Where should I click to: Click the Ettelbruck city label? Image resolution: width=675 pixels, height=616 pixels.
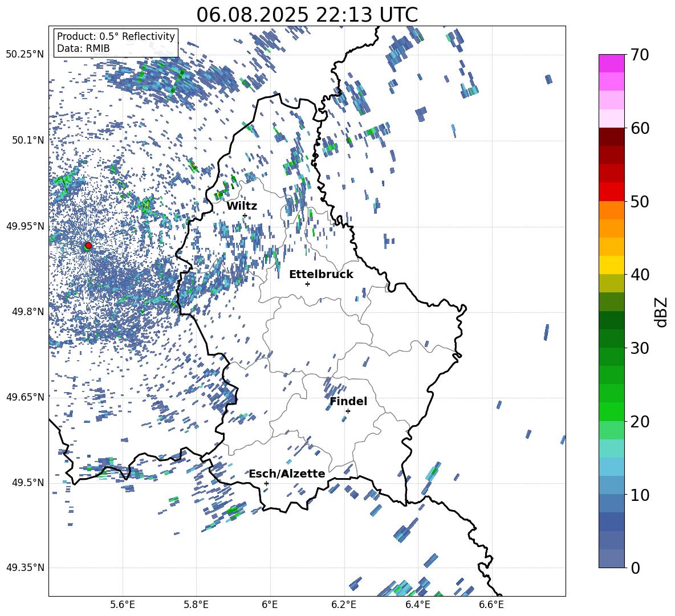pos(321,275)
